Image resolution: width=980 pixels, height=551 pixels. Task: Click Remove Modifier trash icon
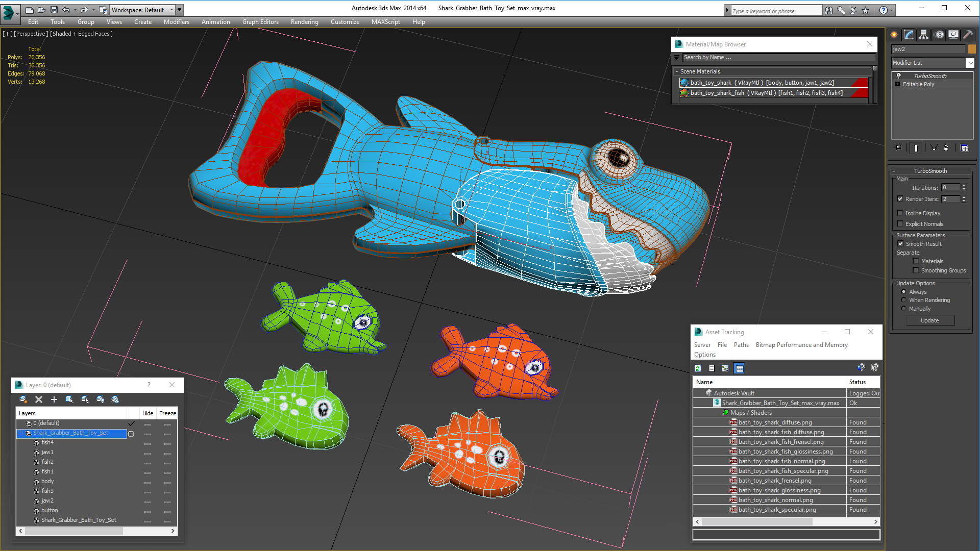pos(946,147)
